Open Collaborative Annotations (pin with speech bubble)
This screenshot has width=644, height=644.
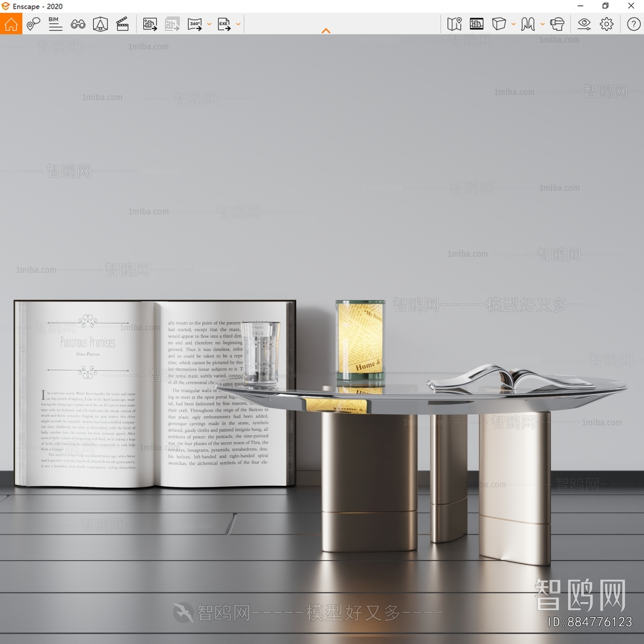pos(33,24)
